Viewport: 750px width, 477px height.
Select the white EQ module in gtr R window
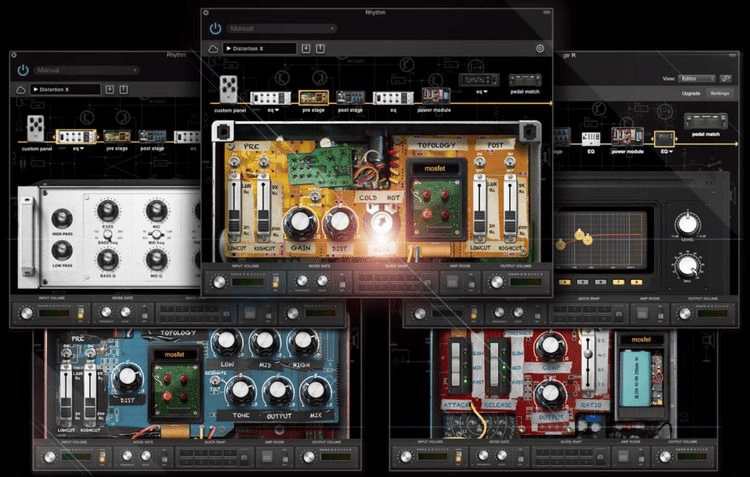pyautogui.click(x=591, y=139)
